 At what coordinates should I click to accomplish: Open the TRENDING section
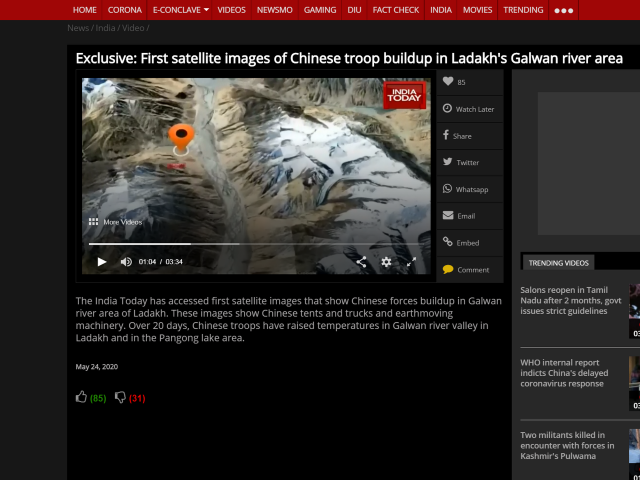(x=523, y=10)
